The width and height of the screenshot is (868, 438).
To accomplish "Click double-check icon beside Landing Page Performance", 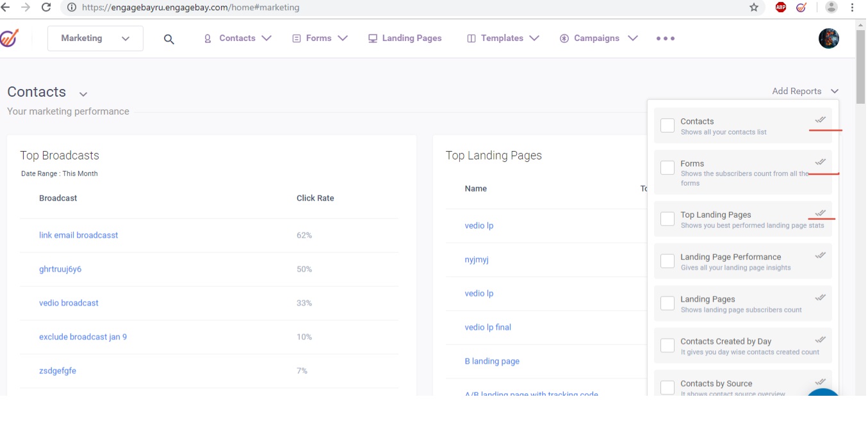I will point(820,255).
